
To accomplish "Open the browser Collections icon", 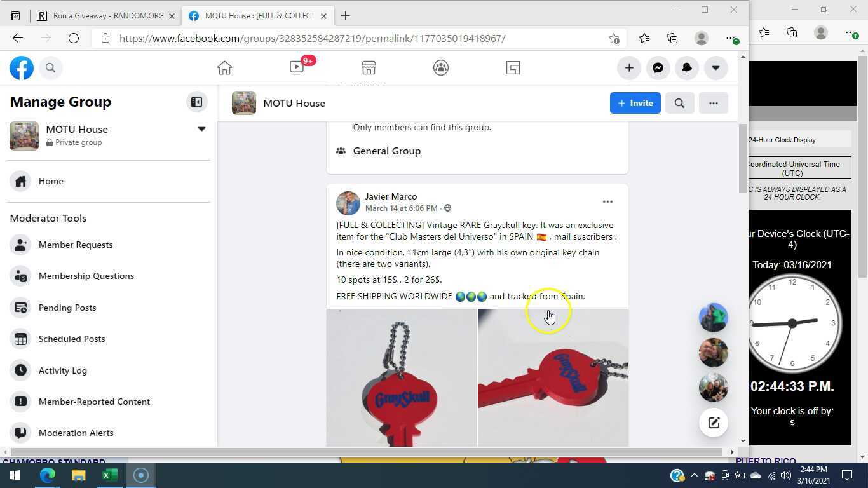I will (672, 38).
